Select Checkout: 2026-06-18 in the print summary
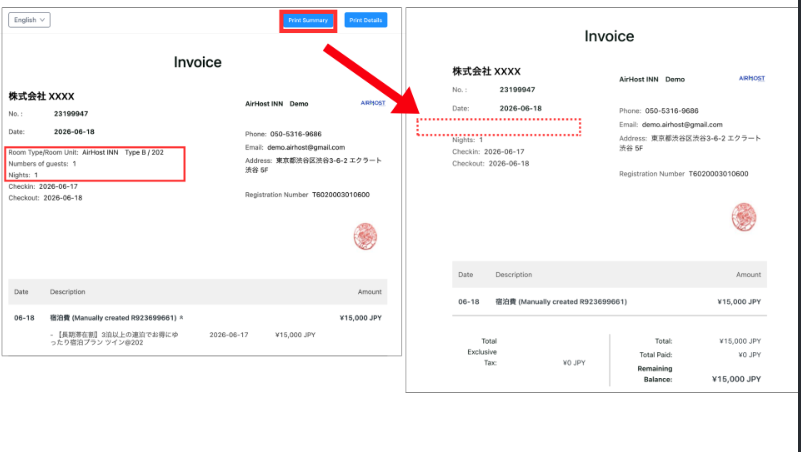 [x=490, y=163]
